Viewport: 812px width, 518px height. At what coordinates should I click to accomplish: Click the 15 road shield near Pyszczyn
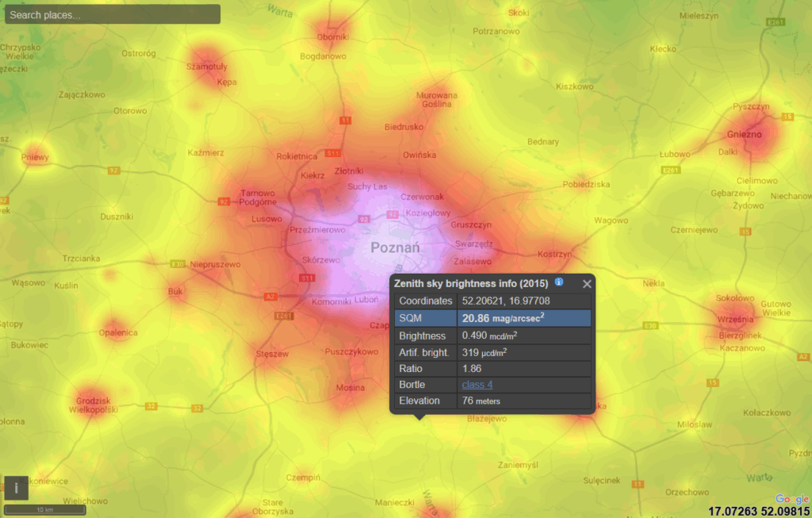pyautogui.click(x=787, y=117)
